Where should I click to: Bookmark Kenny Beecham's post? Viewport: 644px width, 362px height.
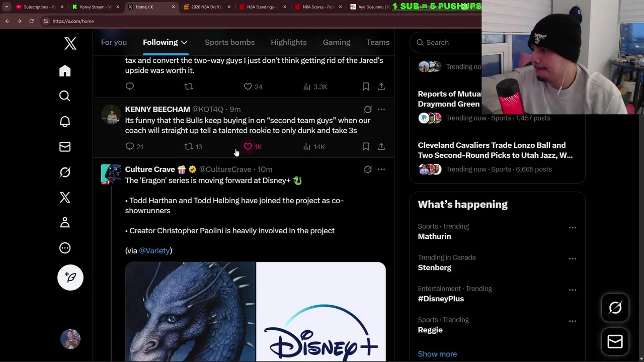(366, 146)
